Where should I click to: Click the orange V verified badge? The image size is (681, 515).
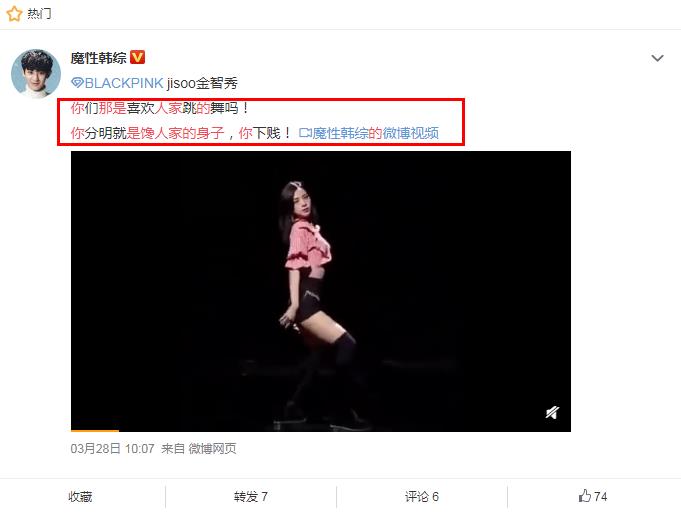(137, 57)
